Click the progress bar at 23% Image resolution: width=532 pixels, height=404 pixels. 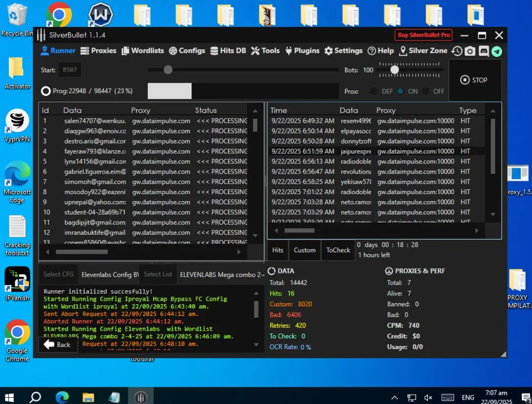point(243,91)
